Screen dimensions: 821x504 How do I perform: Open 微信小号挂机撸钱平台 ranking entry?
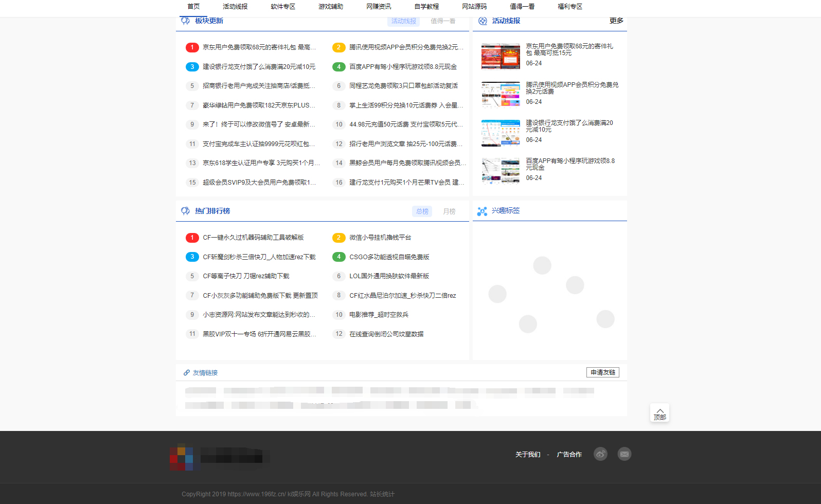[x=380, y=238]
